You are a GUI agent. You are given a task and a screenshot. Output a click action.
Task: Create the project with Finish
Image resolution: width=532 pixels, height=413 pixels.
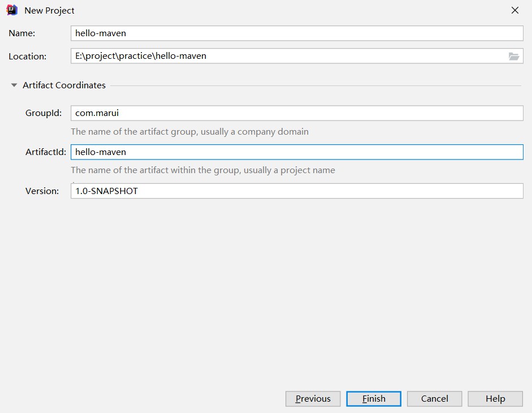pos(374,399)
